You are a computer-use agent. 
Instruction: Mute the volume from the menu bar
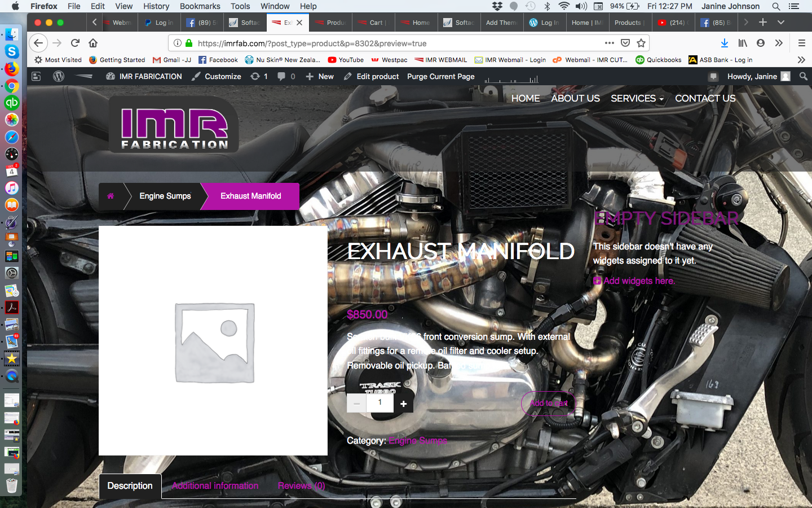point(582,6)
